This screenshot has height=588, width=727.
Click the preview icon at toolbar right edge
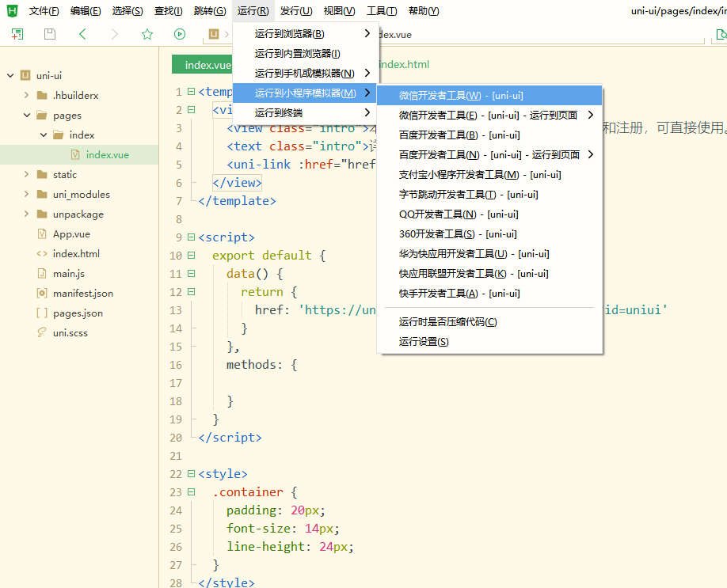pyautogui.click(x=721, y=35)
